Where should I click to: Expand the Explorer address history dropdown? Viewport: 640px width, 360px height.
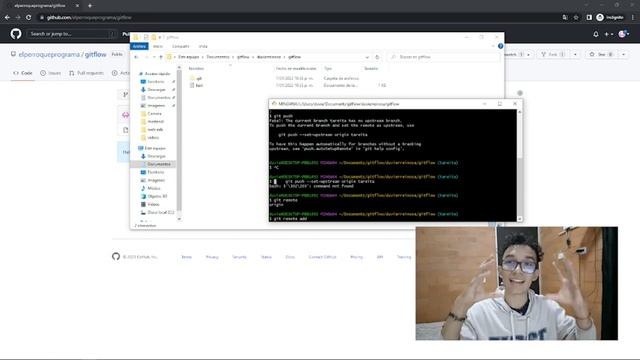point(367,57)
